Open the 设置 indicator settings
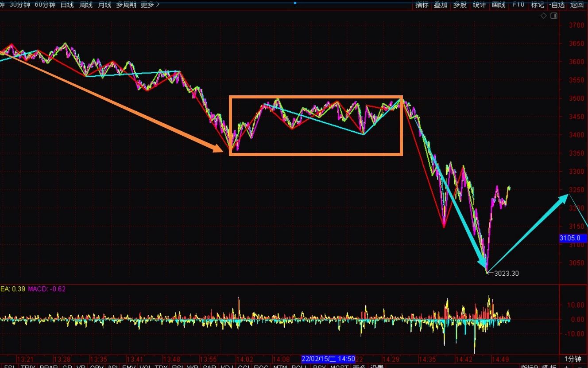The height and width of the screenshot is (368, 588). pyautogui.click(x=377, y=366)
